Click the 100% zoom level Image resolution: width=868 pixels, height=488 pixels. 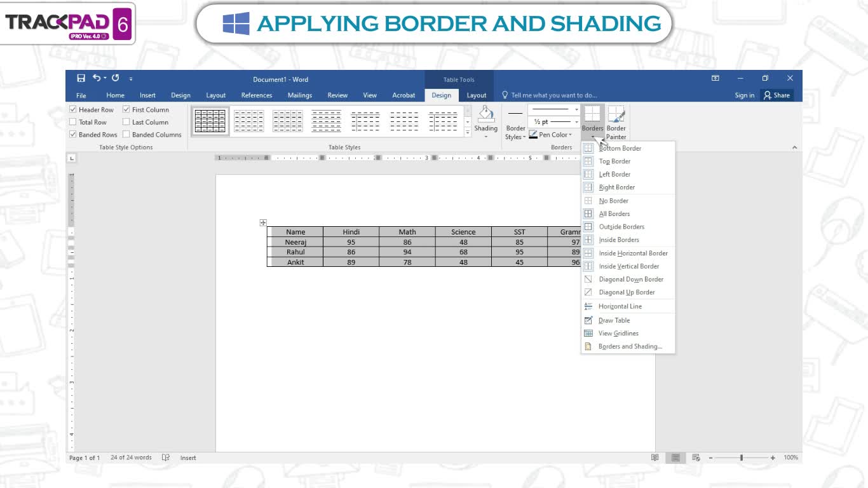[x=790, y=457]
